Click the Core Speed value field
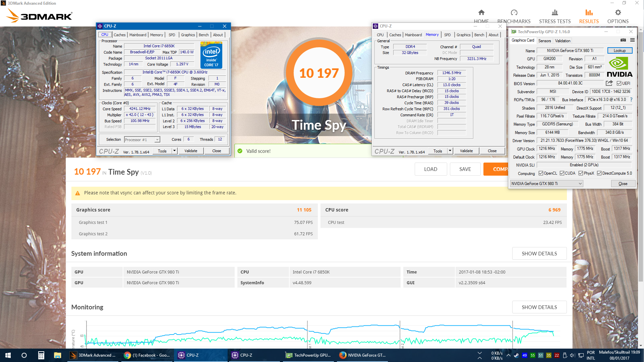This screenshot has width=644, height=362. tap(140, 109)
